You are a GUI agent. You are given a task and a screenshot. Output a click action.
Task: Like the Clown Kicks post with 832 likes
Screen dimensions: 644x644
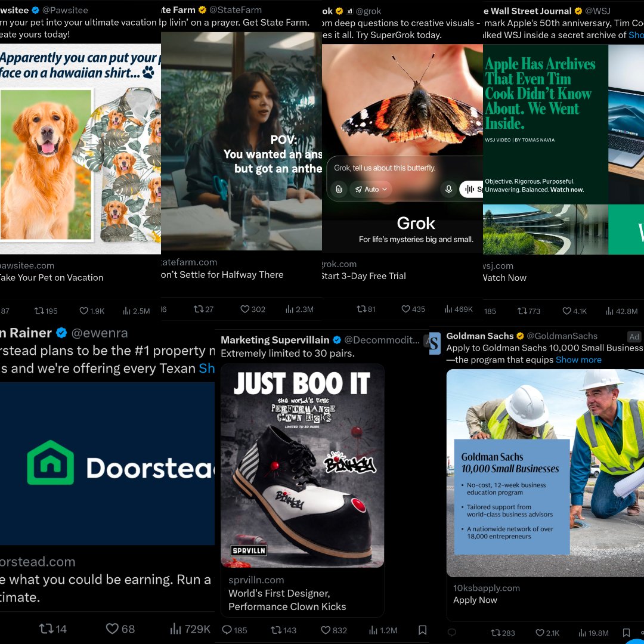coord(333,630)
